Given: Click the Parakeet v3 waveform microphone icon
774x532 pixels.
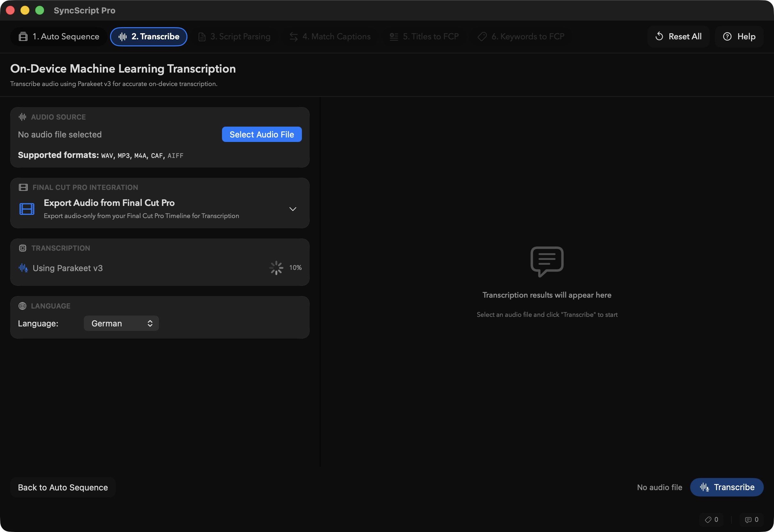Looking at the screenshot, I should 23,268.
